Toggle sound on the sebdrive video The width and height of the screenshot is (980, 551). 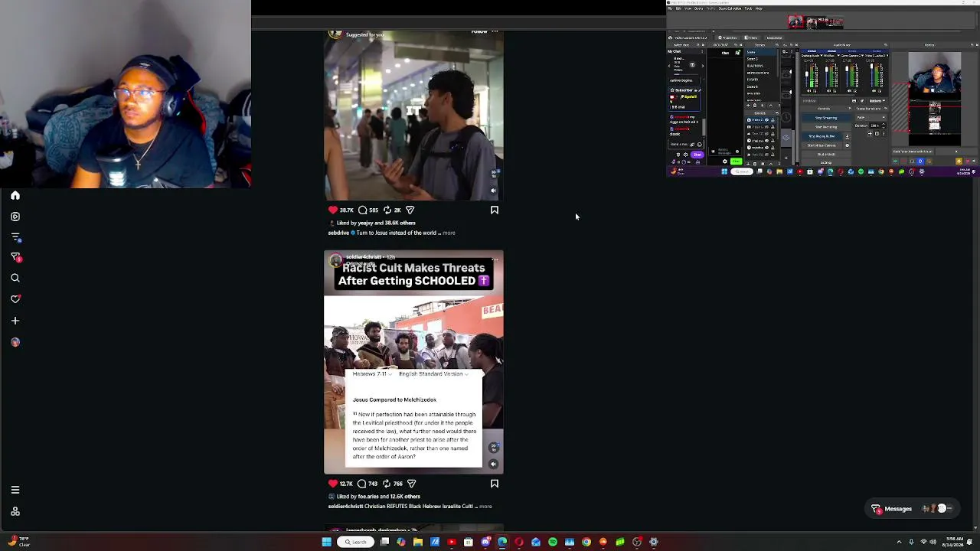[494, 191]
